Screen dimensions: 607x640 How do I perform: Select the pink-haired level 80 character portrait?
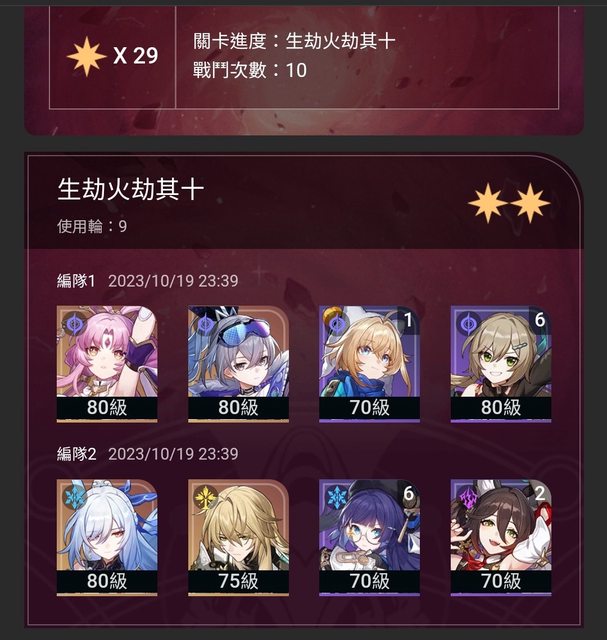pos(107,364)
